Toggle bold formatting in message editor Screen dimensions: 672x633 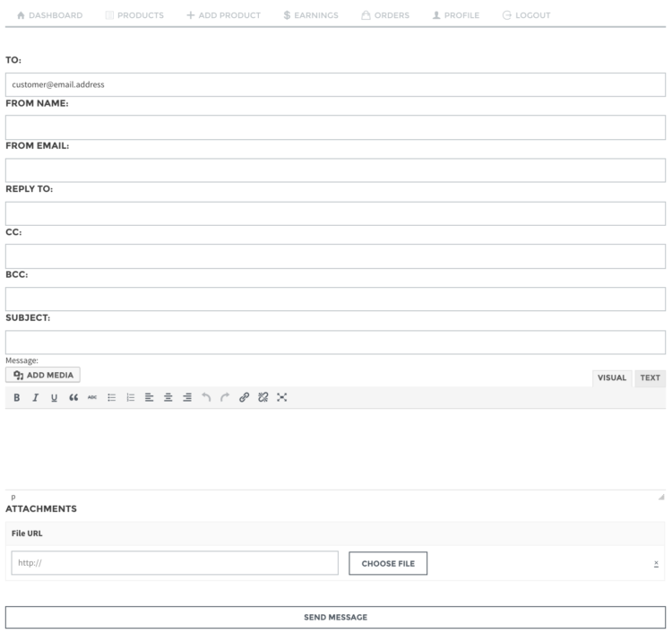[16, 397]
